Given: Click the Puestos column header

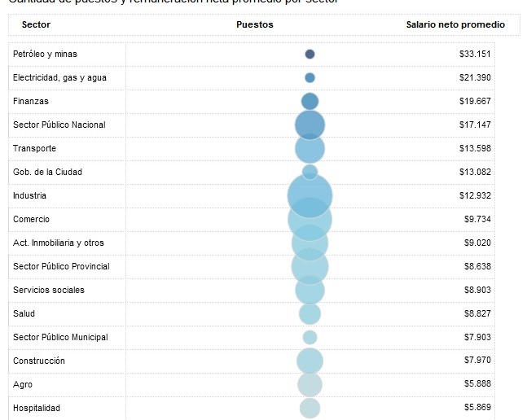Looking at the screenshot, I should (x=255, y=25).
